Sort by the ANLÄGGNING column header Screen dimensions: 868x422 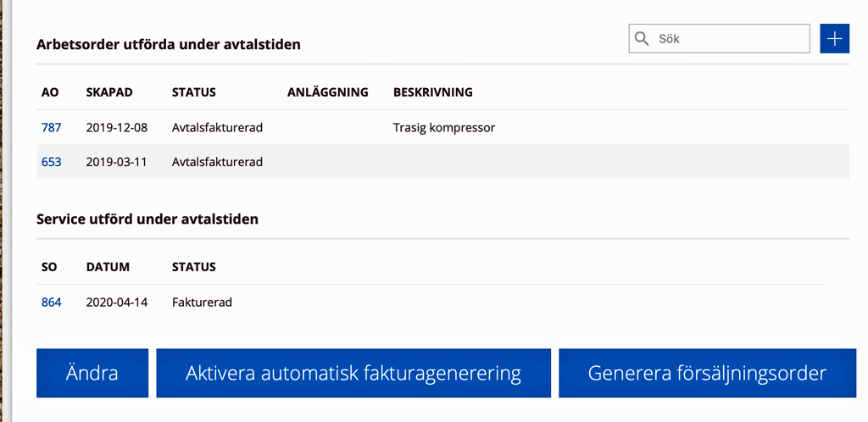[328, 92]
